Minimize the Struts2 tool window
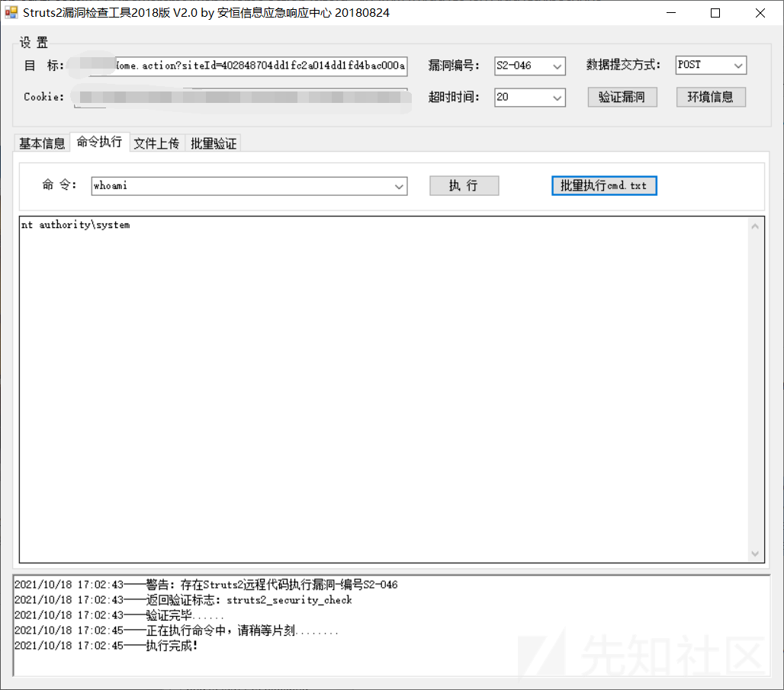This screenshot has width=784, height=690. tap(671, 13)
